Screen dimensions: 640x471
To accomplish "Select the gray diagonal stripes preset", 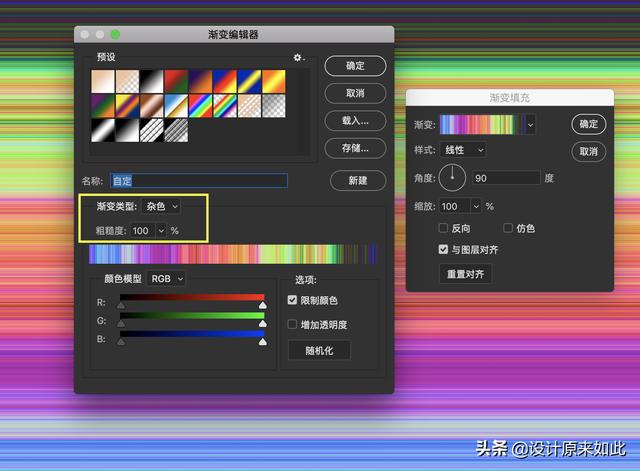I will tap(176, 131).
